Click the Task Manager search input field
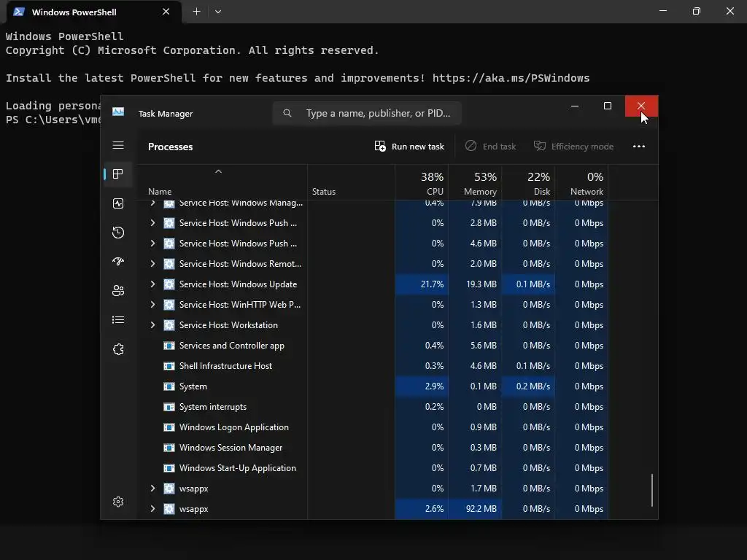 click(x=367, y=113)
